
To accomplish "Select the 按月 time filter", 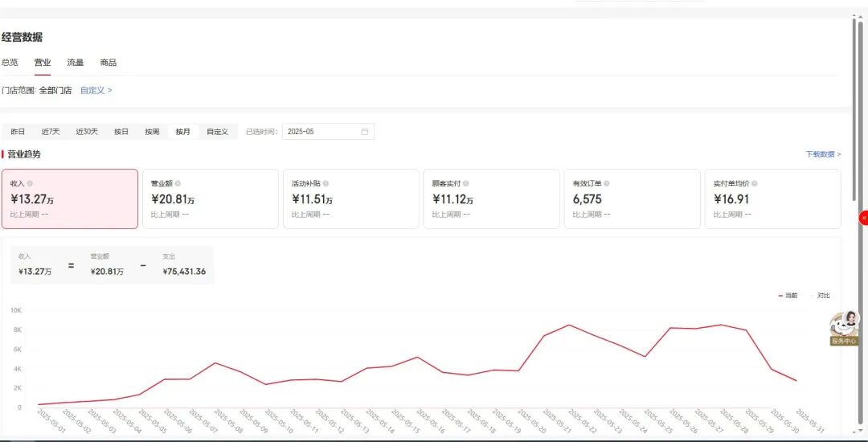I will 183,132.
